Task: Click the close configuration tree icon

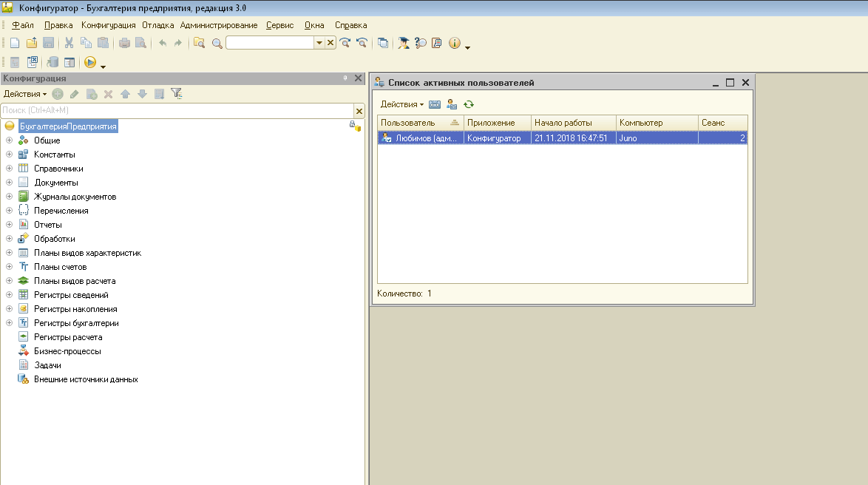Action: point(33,62)
